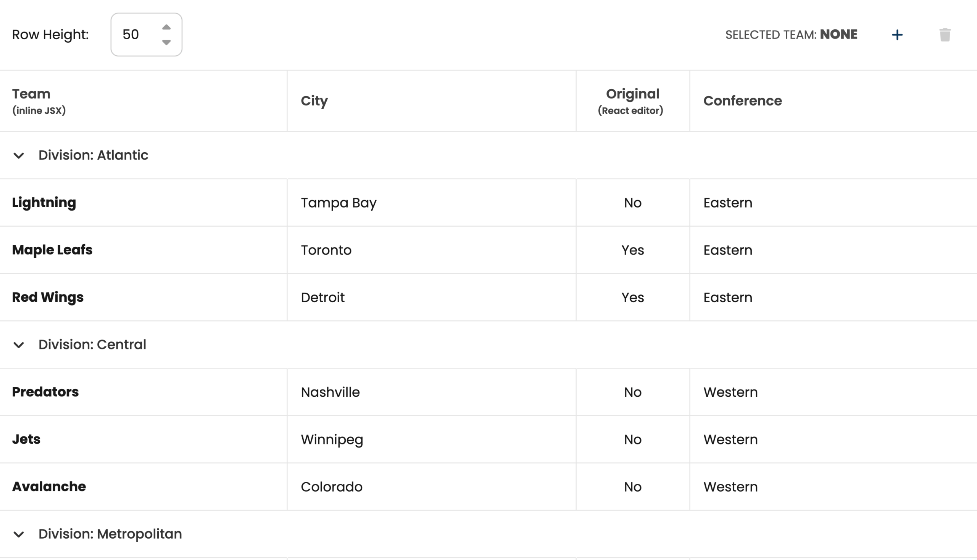Image resolution: width=977 pixels, height=560 pixels.
Task: Click the Colorado city cell
Action: 331,486
